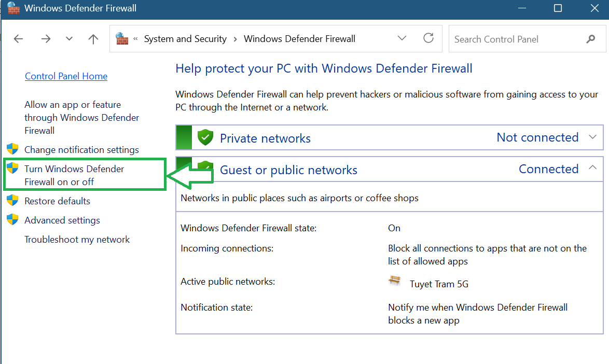Click the park bench network icon
Screen dimensions: 609x364
click(x=394, y=281)
